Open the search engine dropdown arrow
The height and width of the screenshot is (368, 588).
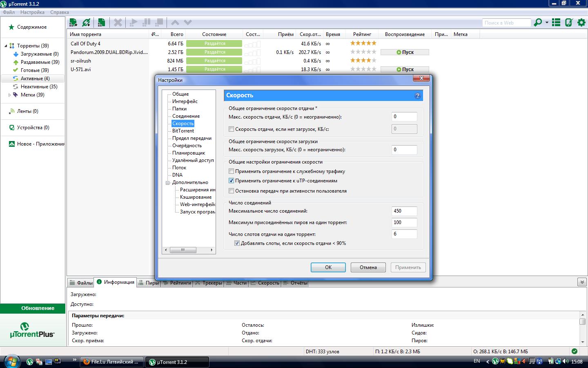click(x=546, y=22)
